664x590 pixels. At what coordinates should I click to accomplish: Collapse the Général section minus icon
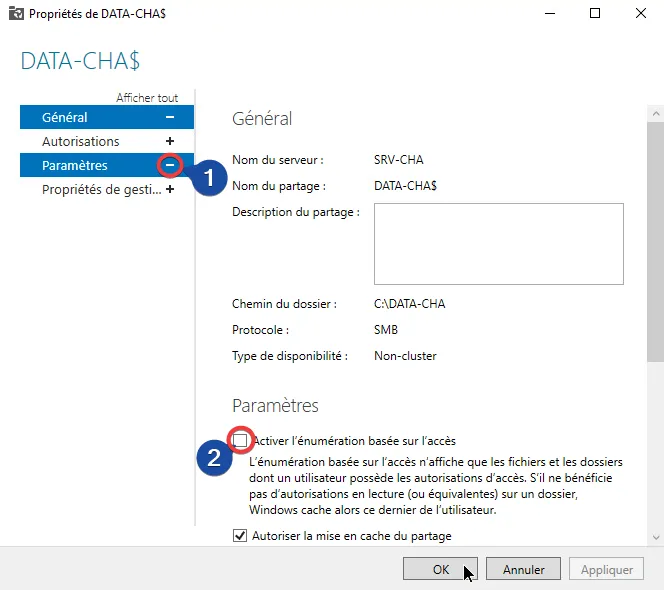[x=170, y=118]
